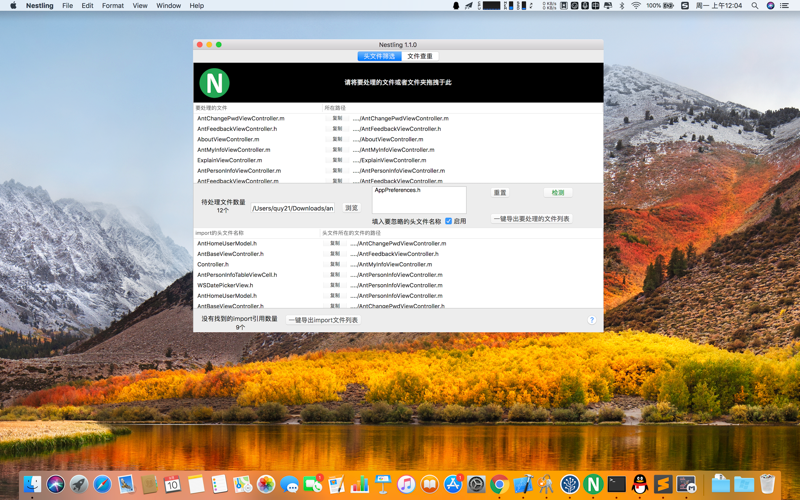Open Finder from the dock
Image resolution: width=800 pixels, height=500 pixels.
click(33, 484)
